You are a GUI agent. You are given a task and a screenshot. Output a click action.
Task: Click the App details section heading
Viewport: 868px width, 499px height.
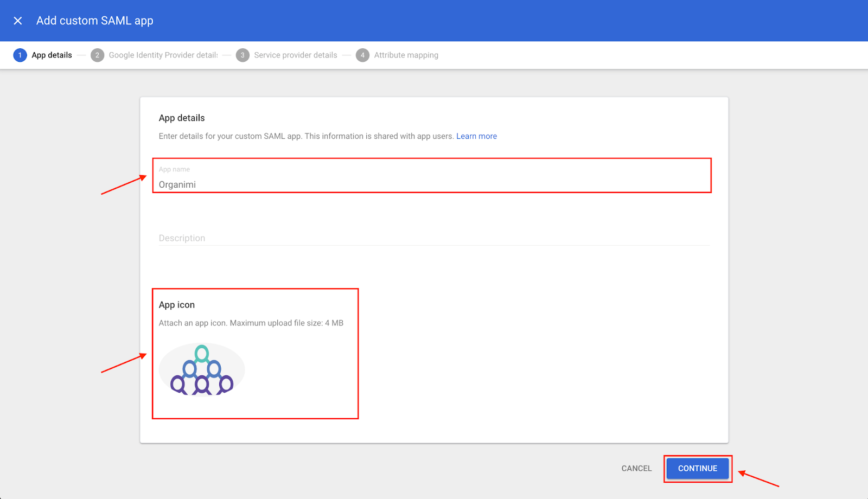tap(182, 118)
